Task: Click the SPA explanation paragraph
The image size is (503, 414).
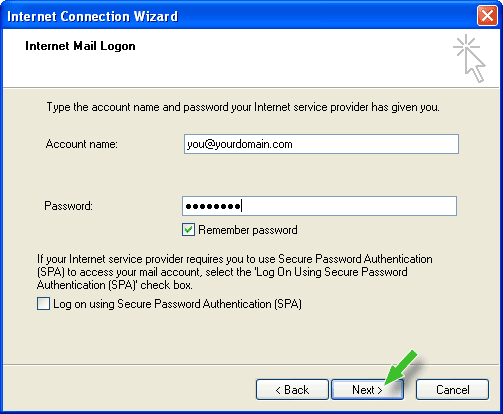Action: pyautogui.click(x=235, y=272)
